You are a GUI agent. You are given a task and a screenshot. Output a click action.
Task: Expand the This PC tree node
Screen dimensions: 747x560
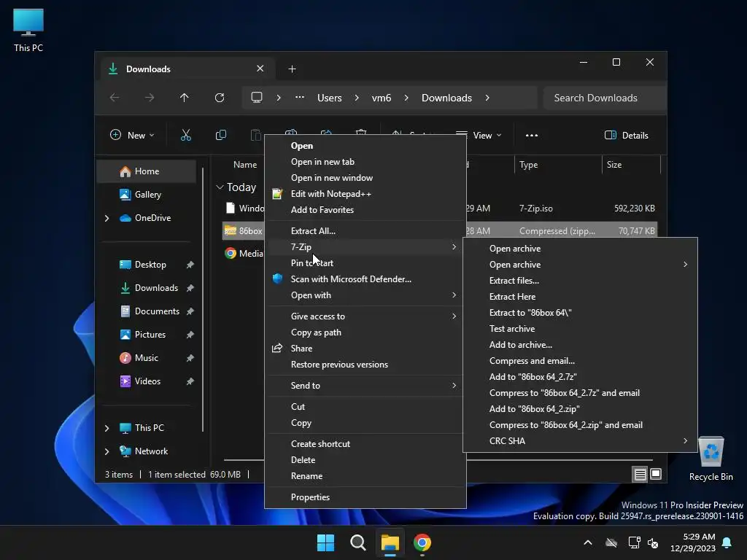(x=107, y=428)
